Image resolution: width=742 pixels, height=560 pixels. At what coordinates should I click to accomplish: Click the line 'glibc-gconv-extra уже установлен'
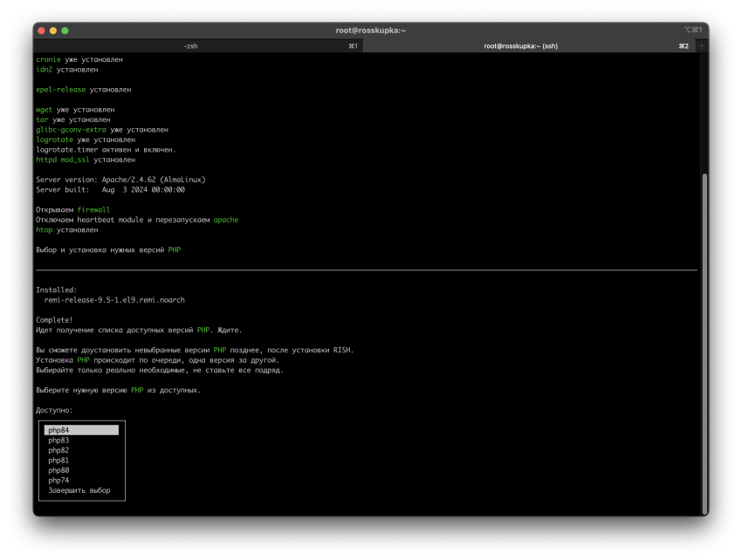[x=102, y=130]
